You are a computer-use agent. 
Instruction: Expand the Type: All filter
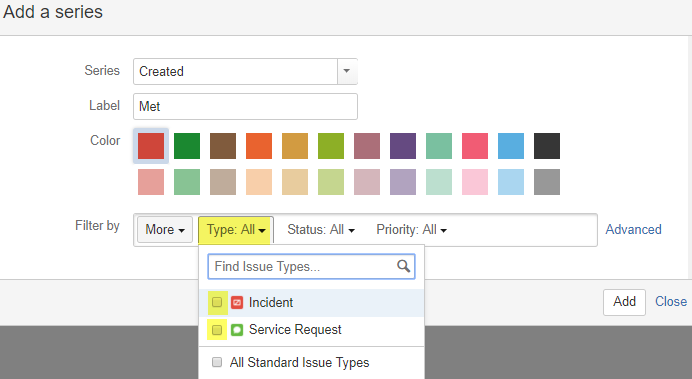coord(236,229)
